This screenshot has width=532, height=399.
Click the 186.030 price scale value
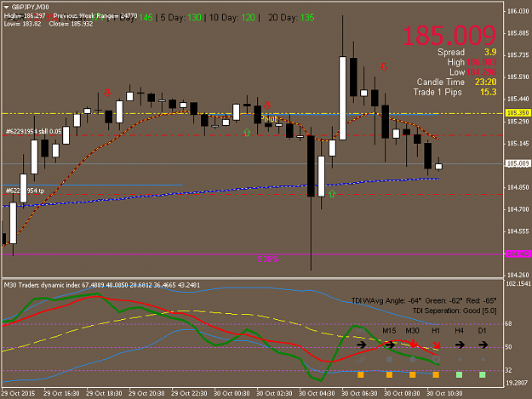pos(518,12)
